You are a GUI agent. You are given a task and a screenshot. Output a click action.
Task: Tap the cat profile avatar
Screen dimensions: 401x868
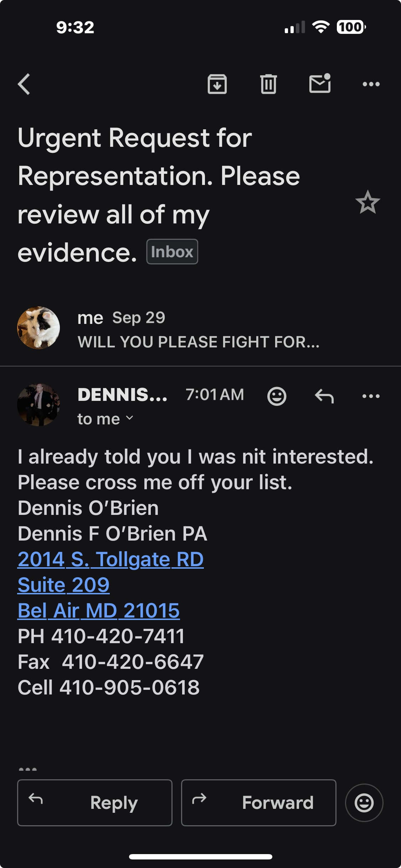click(38, 328)
